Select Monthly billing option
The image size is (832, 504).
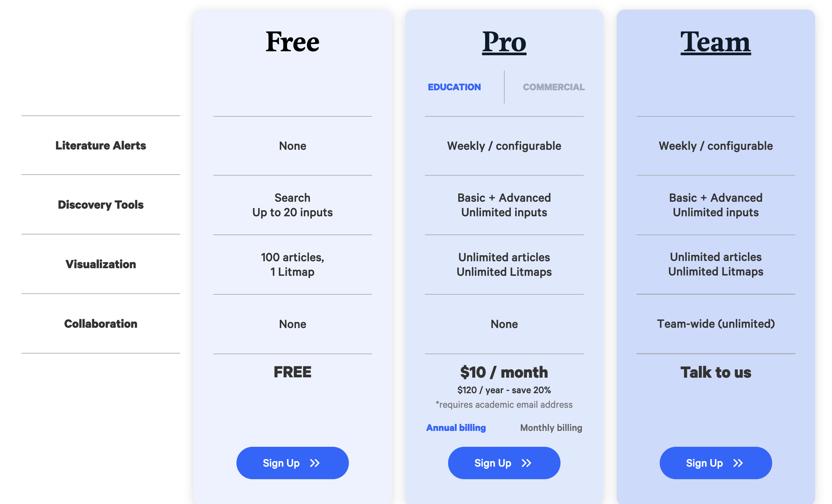point(551,428)
